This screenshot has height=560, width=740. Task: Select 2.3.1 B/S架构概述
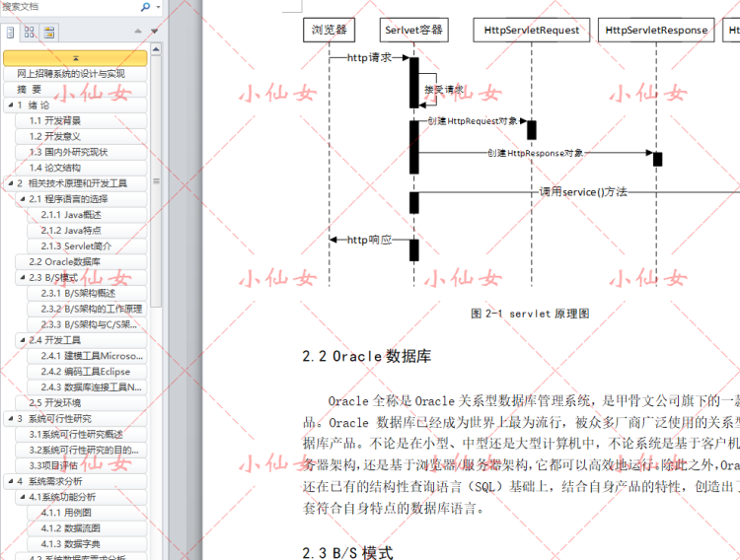87,293
